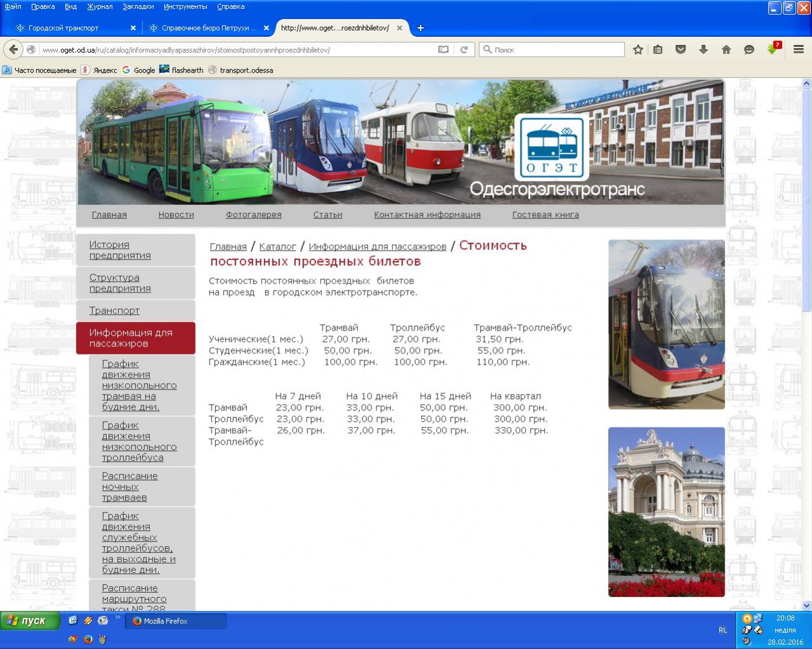The height and width of the screenshot is (649, 812).
Task: Open the Firefox hamburger menu
Action: point(799,49)
